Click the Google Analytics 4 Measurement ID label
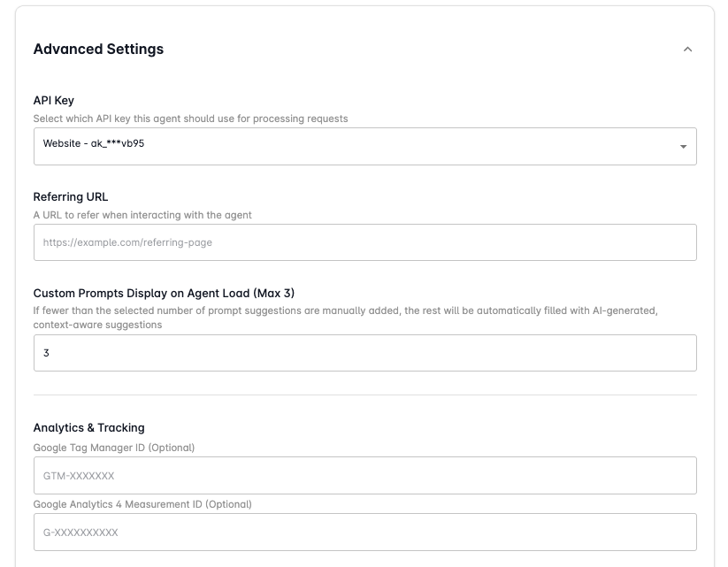This screenshot has width=728, height=567. [142, 504]
